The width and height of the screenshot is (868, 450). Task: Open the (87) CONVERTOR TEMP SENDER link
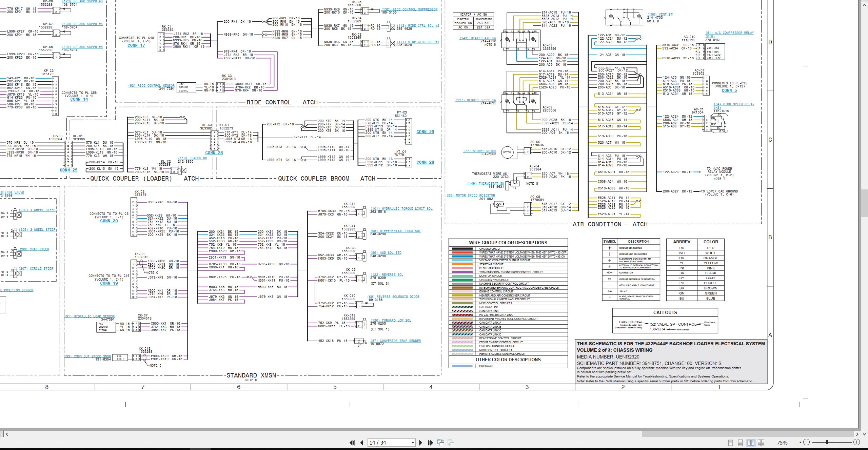point(395,341)
